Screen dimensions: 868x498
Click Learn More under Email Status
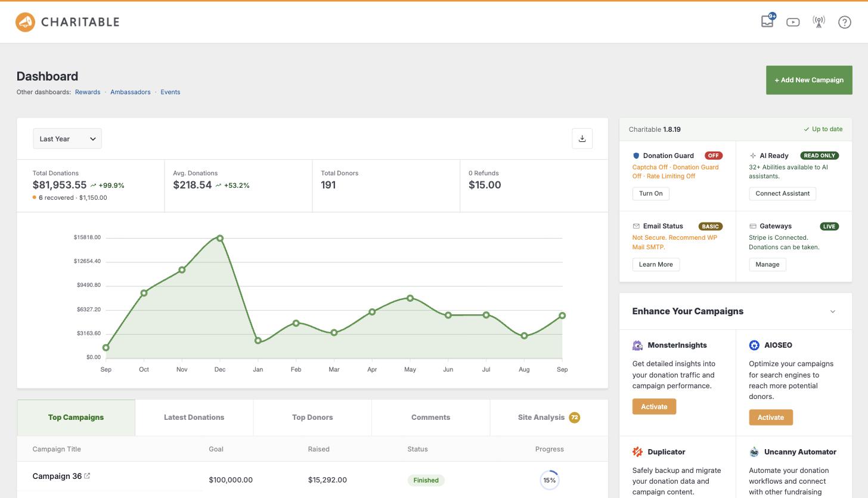click(x=656, y=264)
